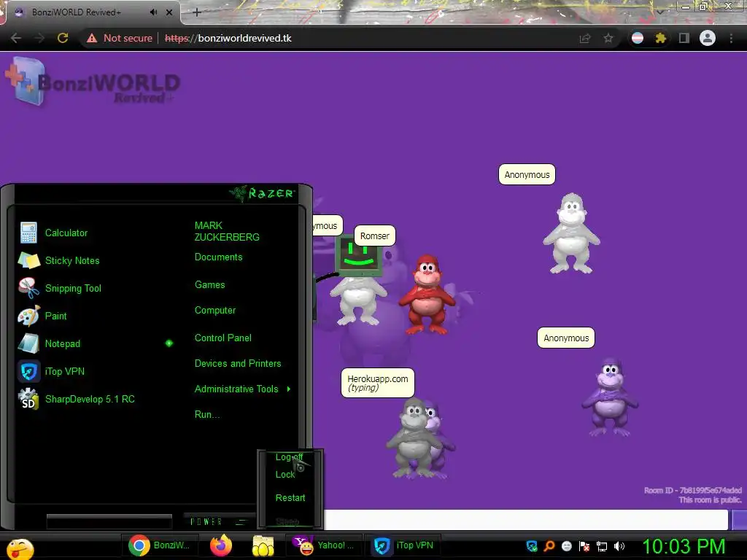Bookmark this page with the star

608,38
